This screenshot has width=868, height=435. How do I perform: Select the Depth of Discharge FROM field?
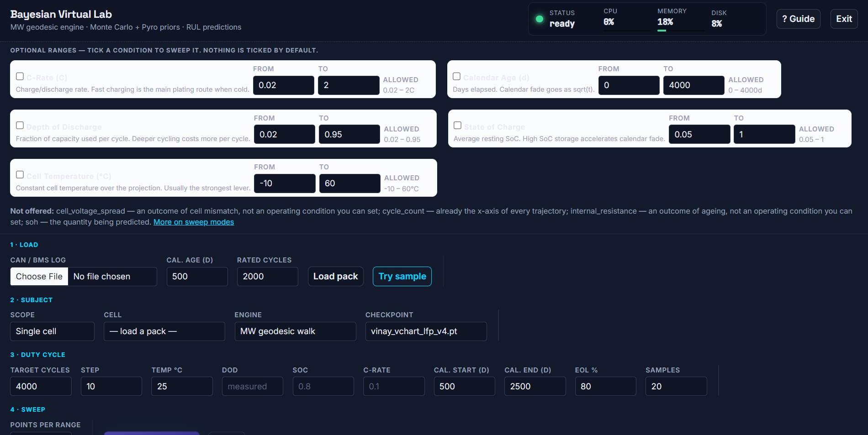tap(285, 134)
